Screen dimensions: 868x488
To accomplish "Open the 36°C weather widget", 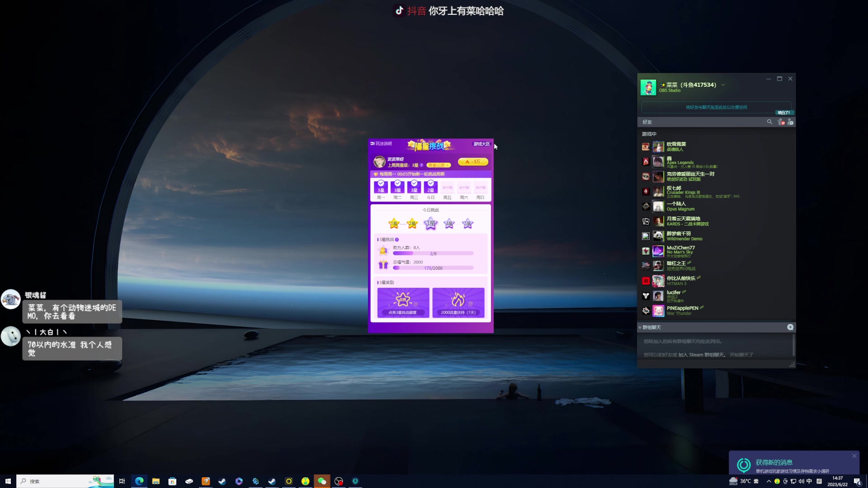I will point(744,481).
